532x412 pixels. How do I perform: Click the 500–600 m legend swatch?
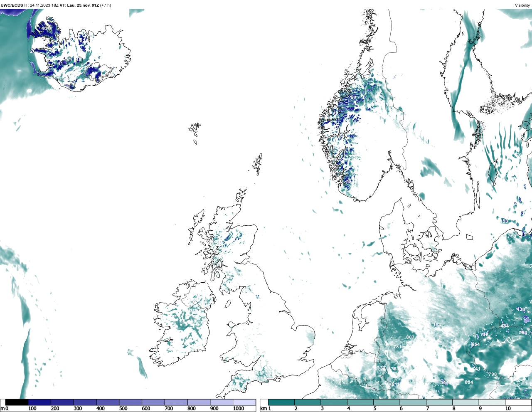click(x=131, y=402)
